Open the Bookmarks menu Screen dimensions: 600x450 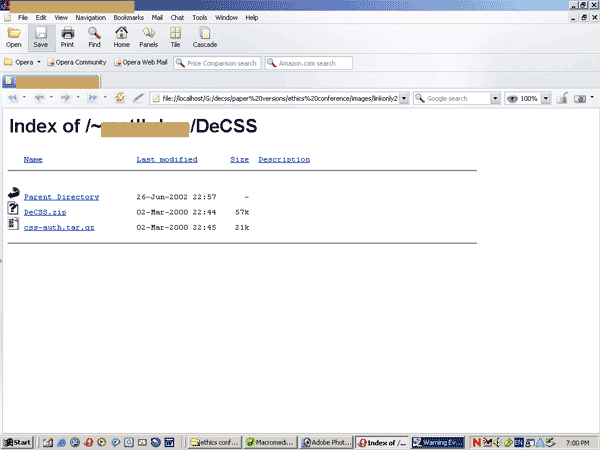point(129,18)
